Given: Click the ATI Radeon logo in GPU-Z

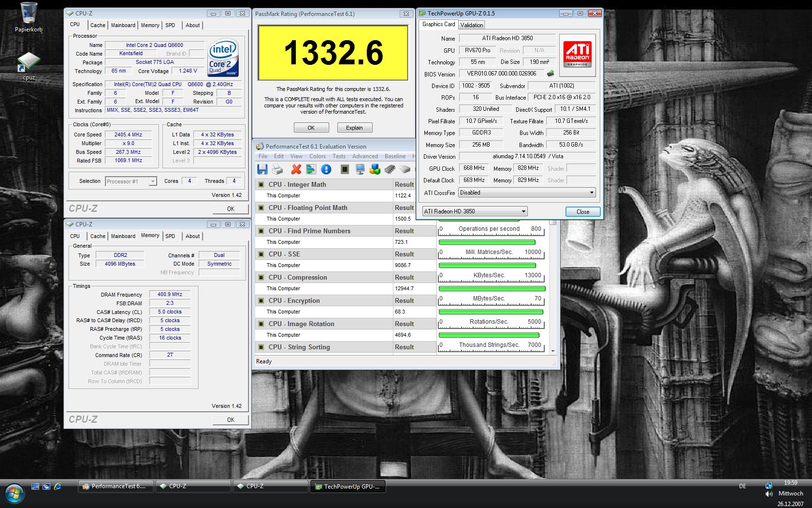Looking at the screenshot, I should tap(577, 54).
